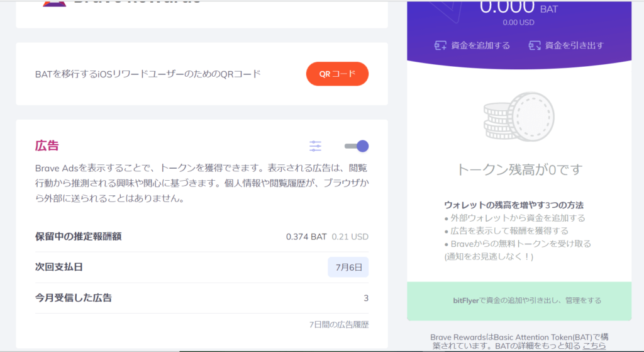Open the 広告 settings sliders icon

point(316,146)
